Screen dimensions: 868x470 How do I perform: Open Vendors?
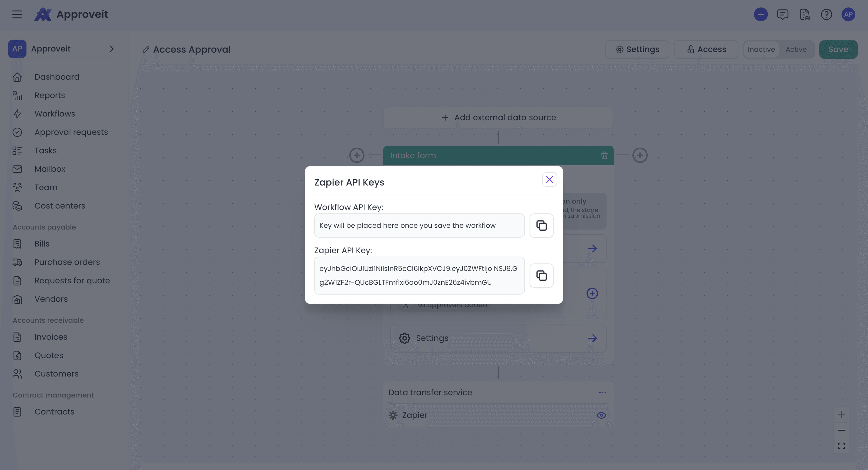coord(51,299)
